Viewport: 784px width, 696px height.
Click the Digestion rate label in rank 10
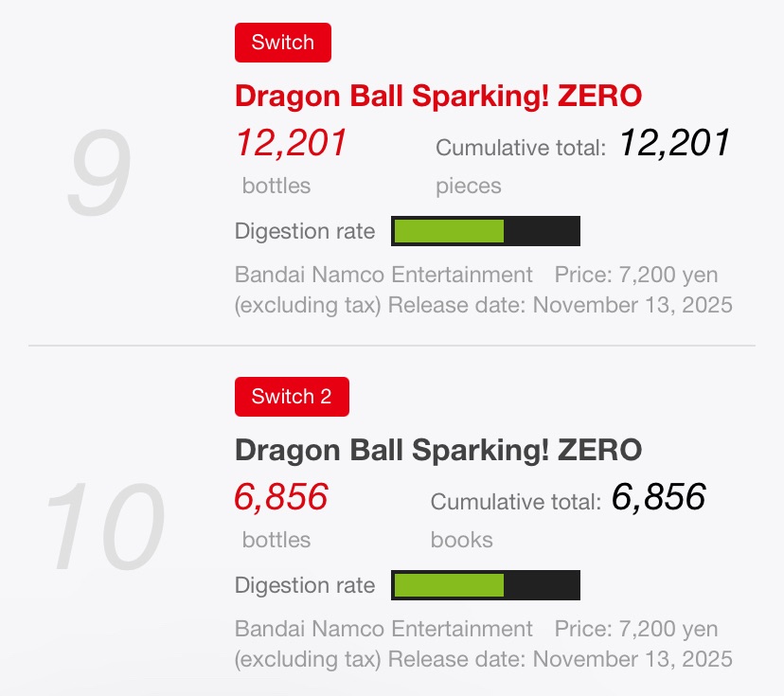coord(305,585)
